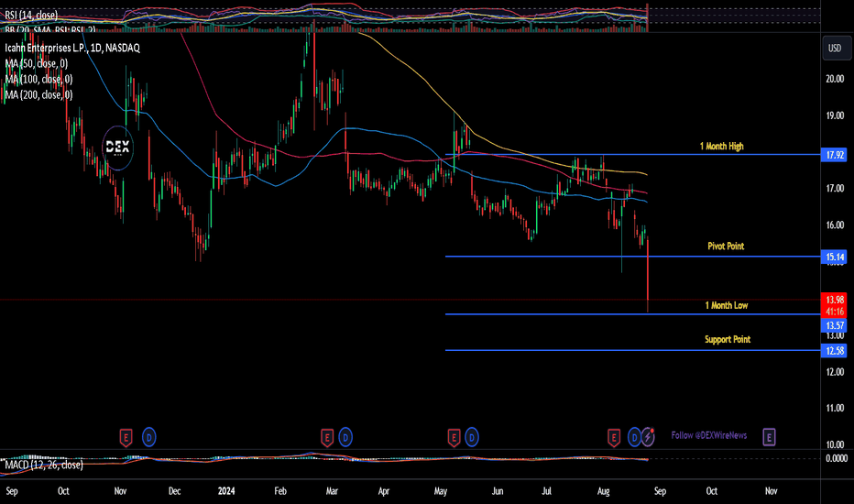Viewport: 854px width, 504px height.
Task: Select the MA (200, close, 0) indicator legend
Action: click(x=38, y=95)
